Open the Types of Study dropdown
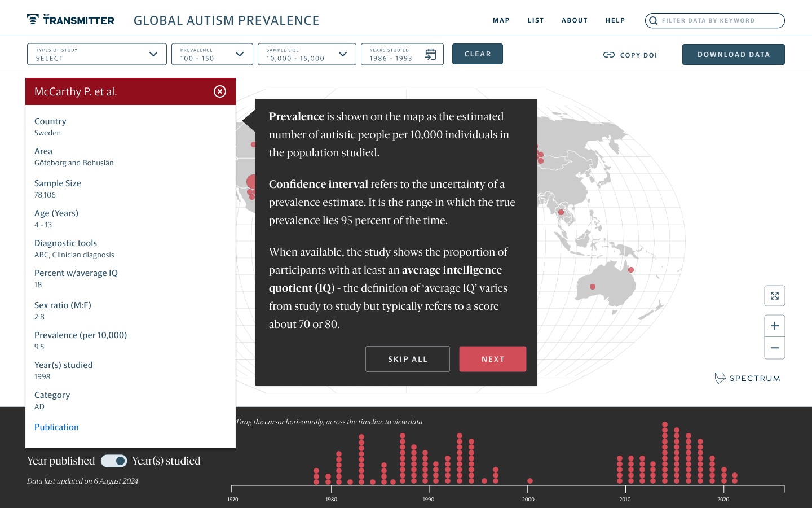 click(x=97, y=54)
